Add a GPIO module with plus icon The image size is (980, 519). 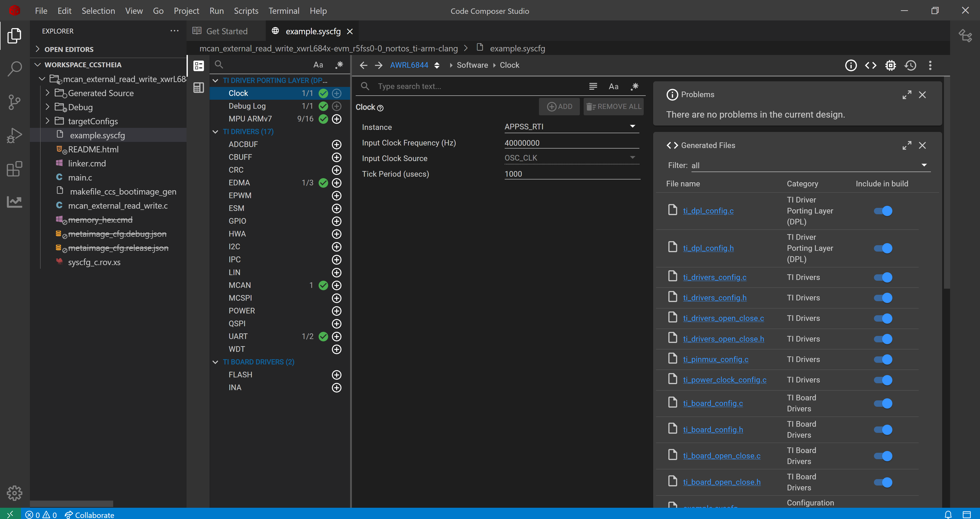click(337, 221)
